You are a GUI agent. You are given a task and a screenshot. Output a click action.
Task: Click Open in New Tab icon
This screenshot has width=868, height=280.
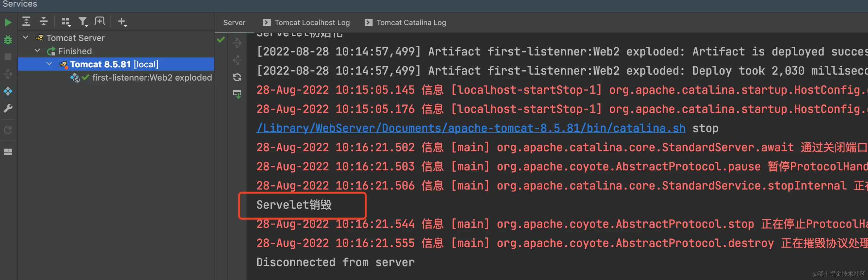click(100, 21)
